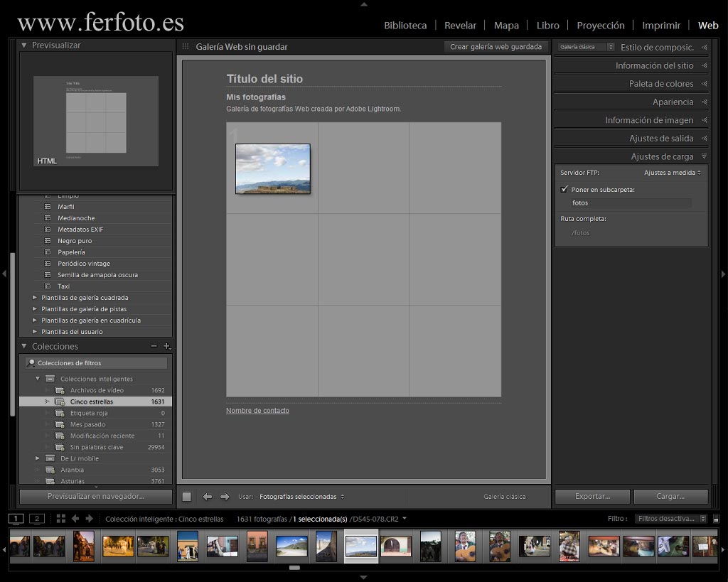Click the Exportar button
The width and height of the screenshot is (728, 582).
click(x=592, y=496)
